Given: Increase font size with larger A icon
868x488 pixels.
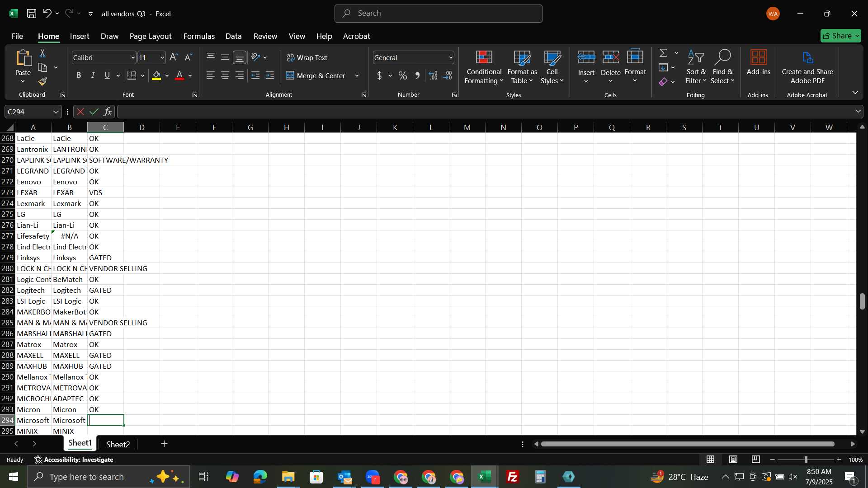Looking at the screenshot, I should tap(174, 57).
